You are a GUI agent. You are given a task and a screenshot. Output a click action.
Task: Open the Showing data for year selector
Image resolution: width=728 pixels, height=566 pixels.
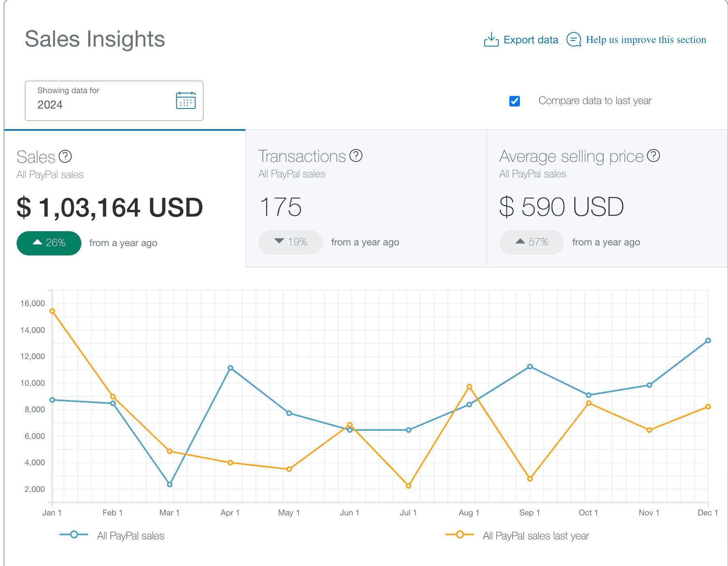pyautogui.click(x=114, y=101)
